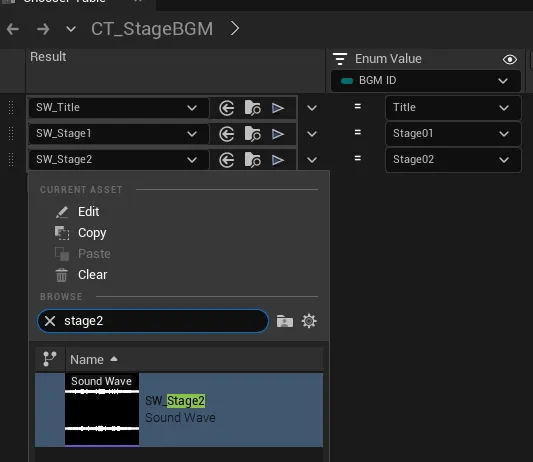The height and width of the screenshot is (462, 533).
Task: Play the SW_Stage1 sound preview
Action: point(278,134)
